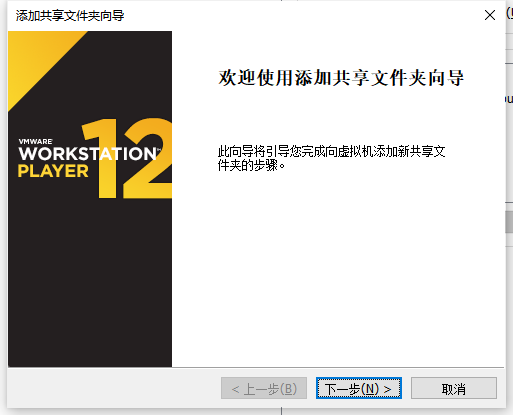513x415 pixels.
Task: Click the 欢迎使用添加共享文件夹向导 heading
Action: pos(341,78)
